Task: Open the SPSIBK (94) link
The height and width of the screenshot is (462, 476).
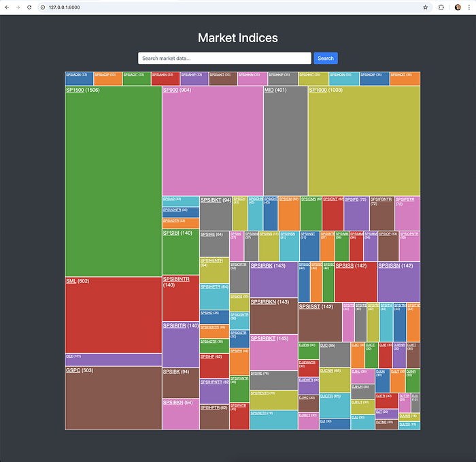Action: tap(171, 372)
